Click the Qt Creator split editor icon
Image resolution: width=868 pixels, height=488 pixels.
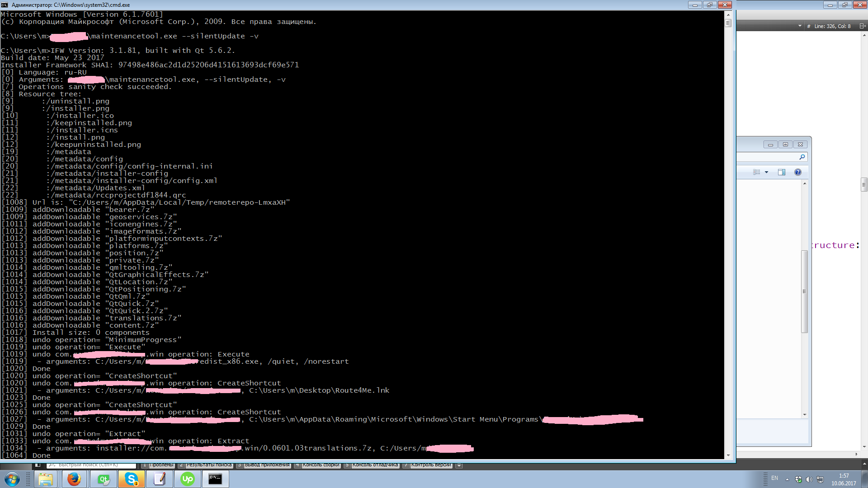tap(862, 26)
